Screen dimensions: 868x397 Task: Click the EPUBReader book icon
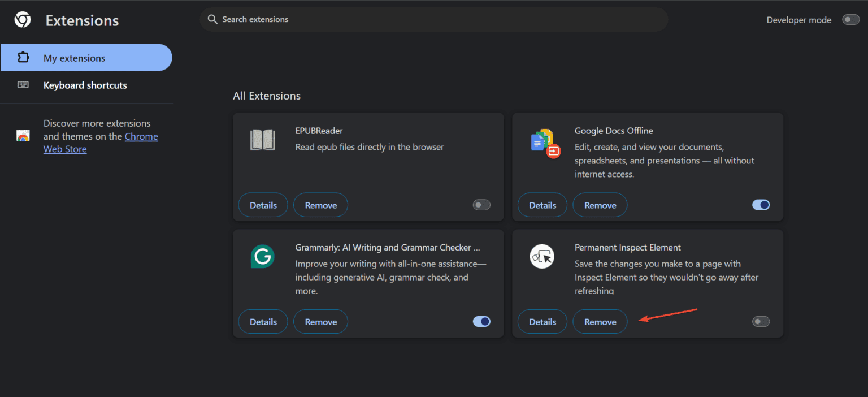262,140
